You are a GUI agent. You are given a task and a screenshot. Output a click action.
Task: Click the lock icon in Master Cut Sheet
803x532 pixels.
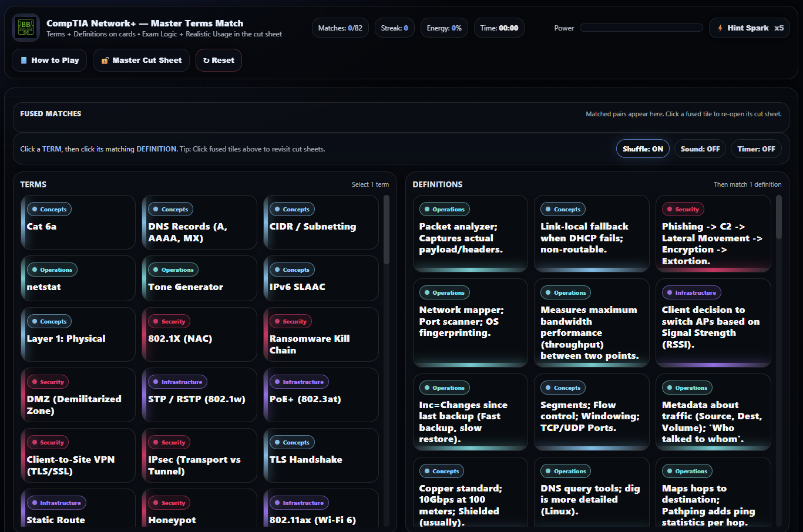pos(105,60)
